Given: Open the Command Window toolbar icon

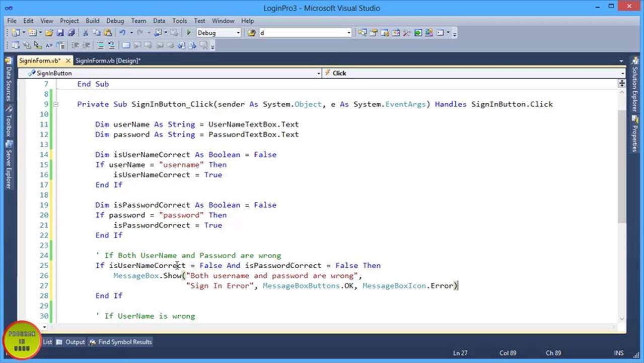Looking at the screenshot, I should click(440, 33).
